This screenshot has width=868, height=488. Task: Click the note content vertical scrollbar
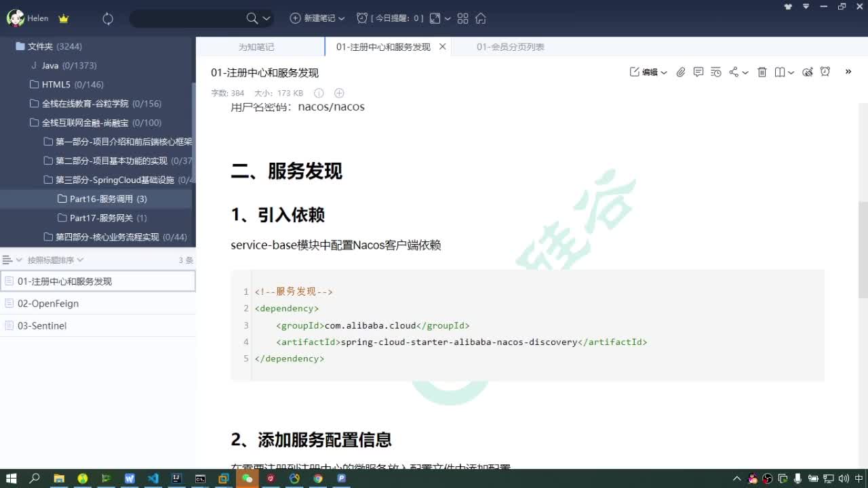point(863,249)
